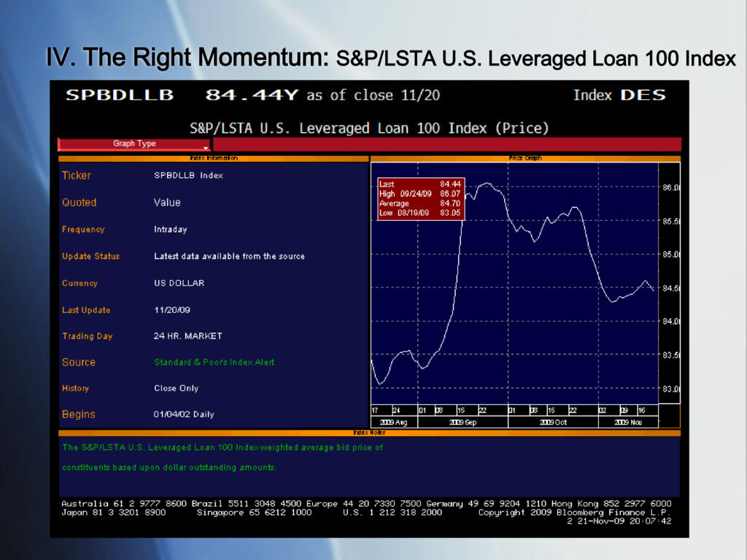Click the Index Notes section header

(x=368, y=432)
